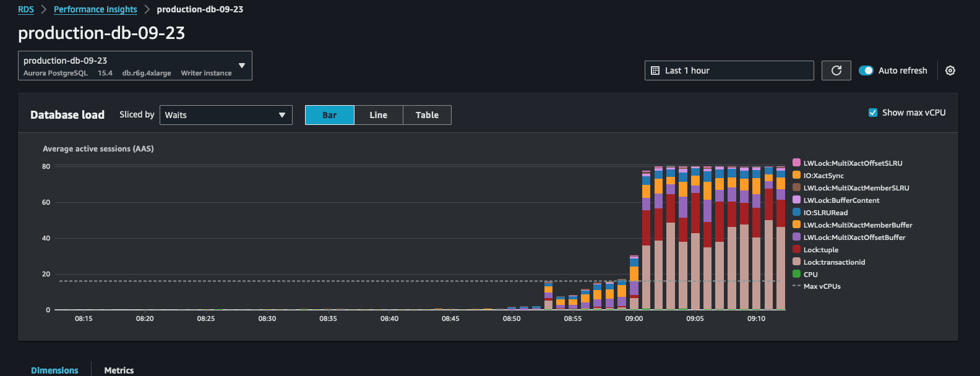Click the refresh icon button
Viewport: 980px width, 376px height.
pyautogui.click(x=836, y=70)
